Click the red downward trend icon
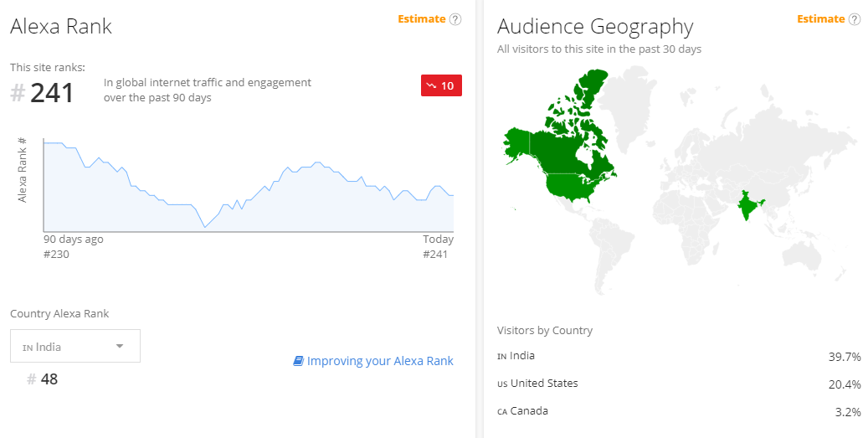This screenshot has width=868, height=438. [x=431, y=85]
